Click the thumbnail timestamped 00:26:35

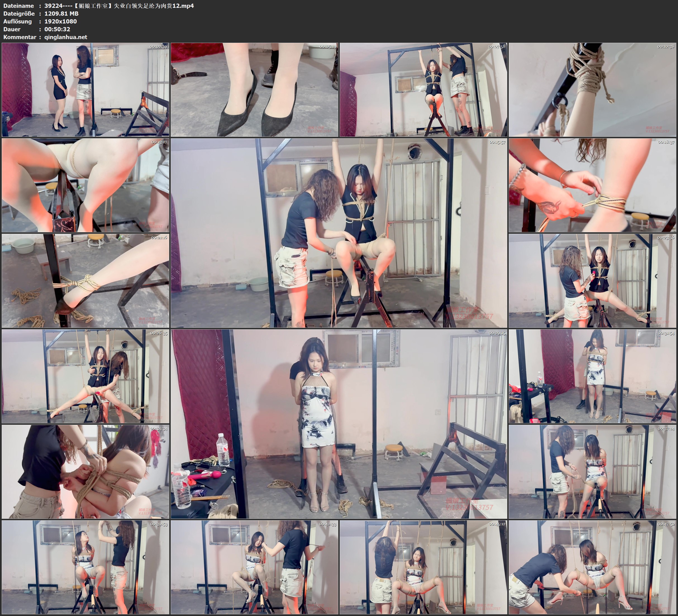pyautogui.click(x=85, y=376)
